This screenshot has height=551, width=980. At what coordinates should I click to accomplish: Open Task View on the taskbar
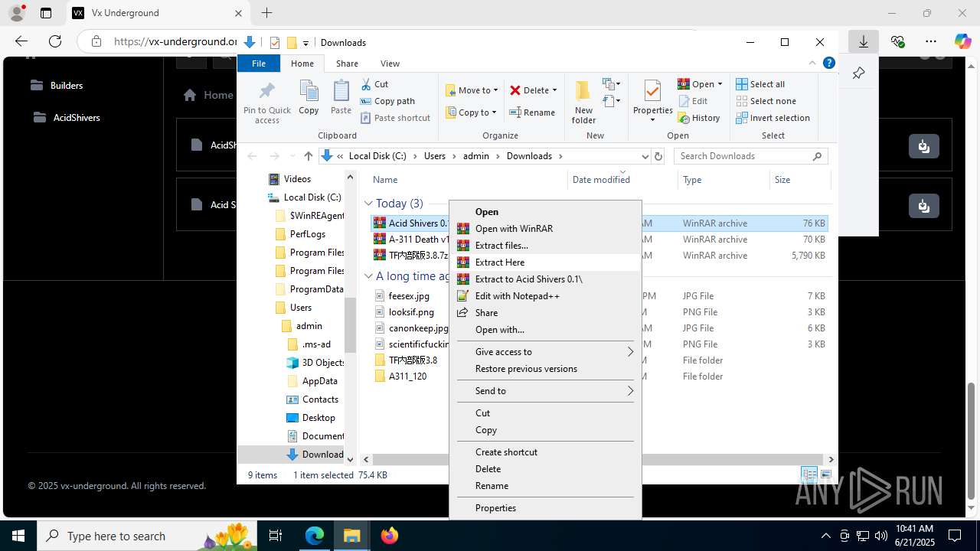point(276,536)
